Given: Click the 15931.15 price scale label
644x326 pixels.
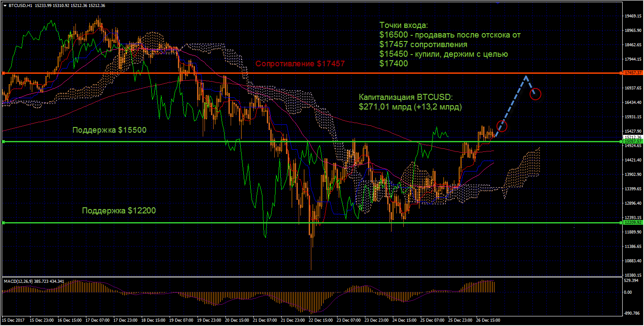Looking at the screenshot, I should tap(633, 117).
